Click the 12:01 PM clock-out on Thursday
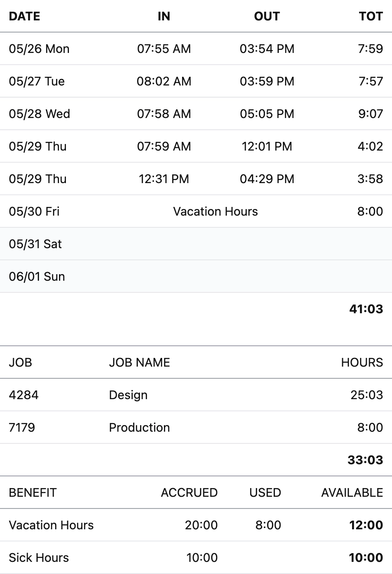 pyautogui.click(x=267, y=146)
